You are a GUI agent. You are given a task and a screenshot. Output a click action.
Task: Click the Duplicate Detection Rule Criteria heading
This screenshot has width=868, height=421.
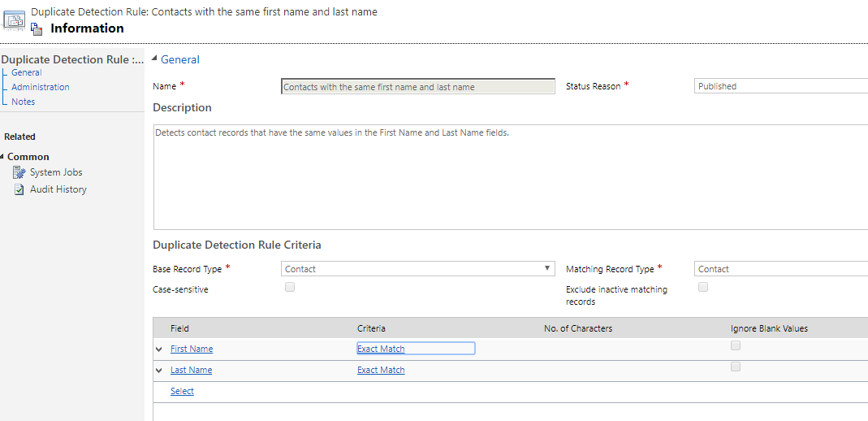pos(237,245)
